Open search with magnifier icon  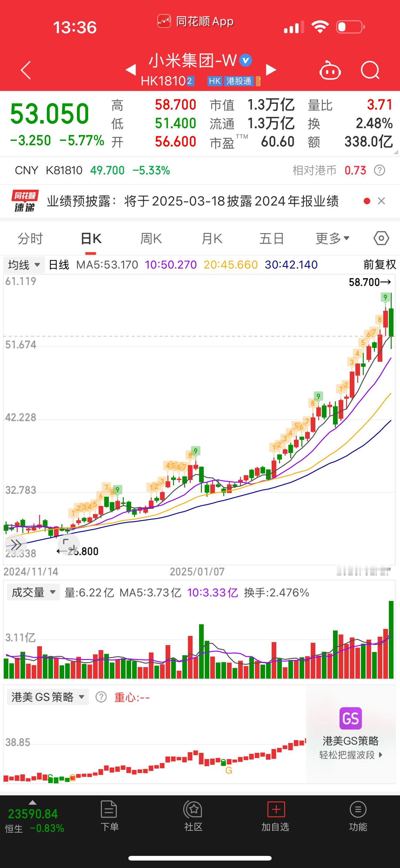(370, 70)
